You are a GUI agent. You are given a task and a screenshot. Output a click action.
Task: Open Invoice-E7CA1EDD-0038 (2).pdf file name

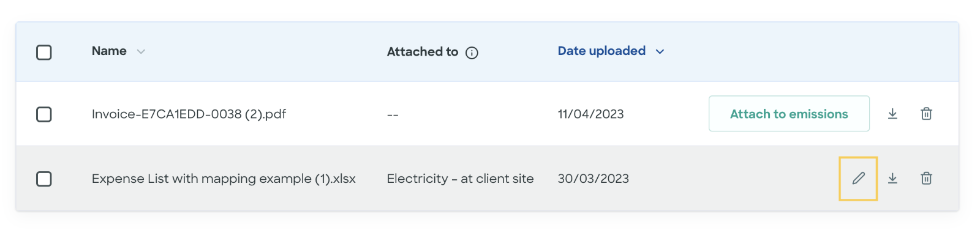(189, 114)
